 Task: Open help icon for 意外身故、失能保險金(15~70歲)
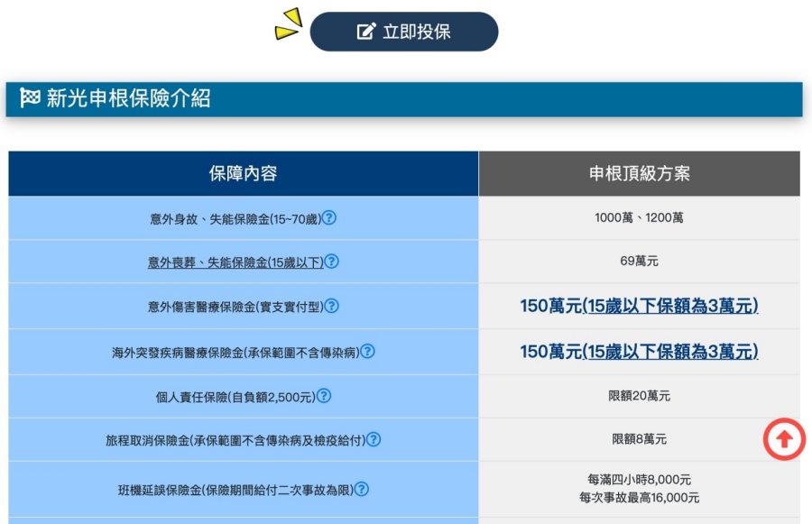tap(328, 218)
